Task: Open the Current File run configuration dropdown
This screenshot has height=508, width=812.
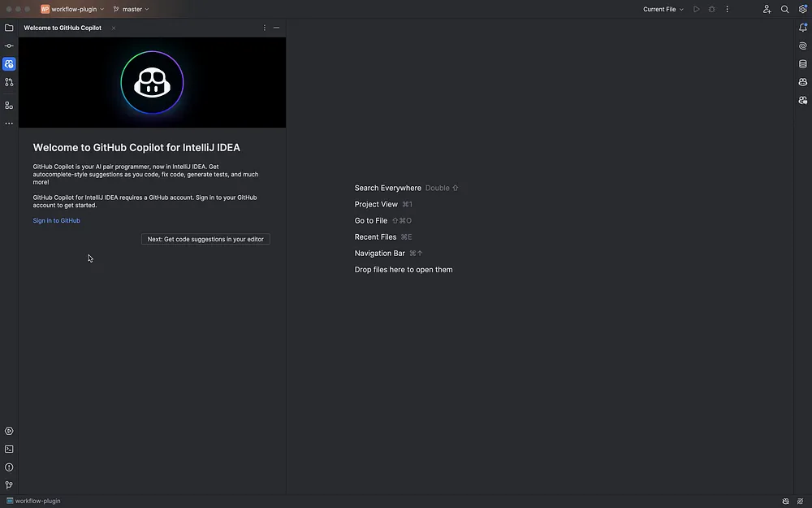Action: click(663, 9)
